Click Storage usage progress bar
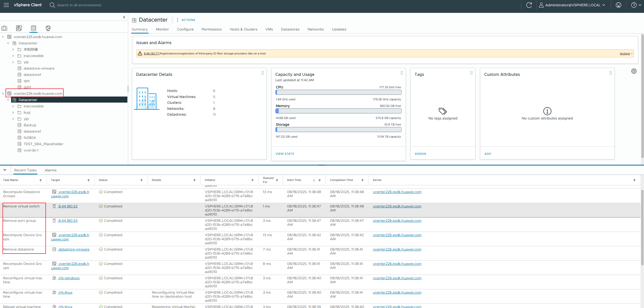This screenshot has width=644, height=308. point(338,130)
